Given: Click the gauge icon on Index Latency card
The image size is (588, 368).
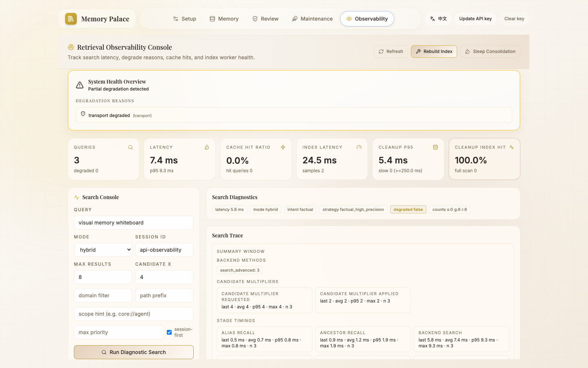Looking at the screenshot, I should (x=359, y=147).
